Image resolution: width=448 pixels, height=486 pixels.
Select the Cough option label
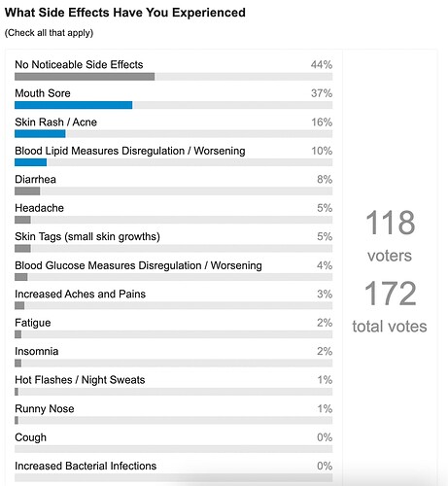pyautogui.click(x=30, y=437)
